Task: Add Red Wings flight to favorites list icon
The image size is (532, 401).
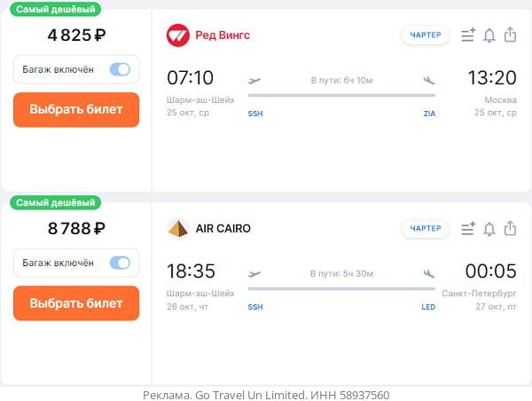Action: tap(468, 35)
